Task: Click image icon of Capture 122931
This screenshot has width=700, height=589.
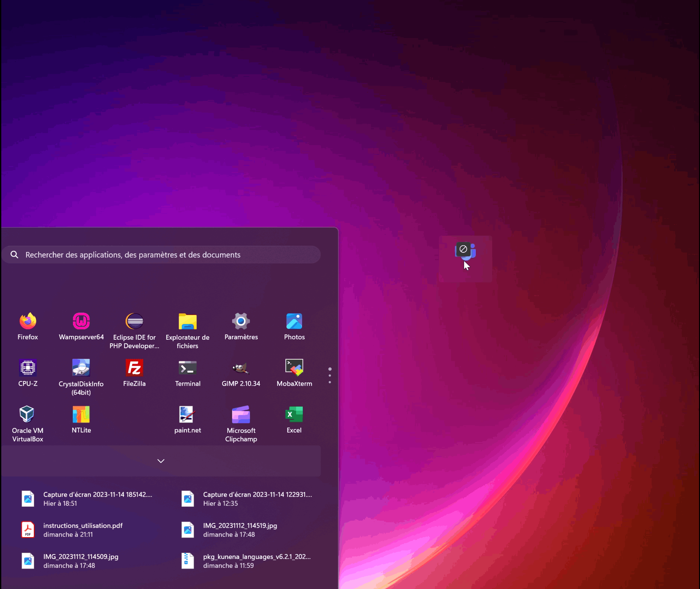Action: [188, 499]
